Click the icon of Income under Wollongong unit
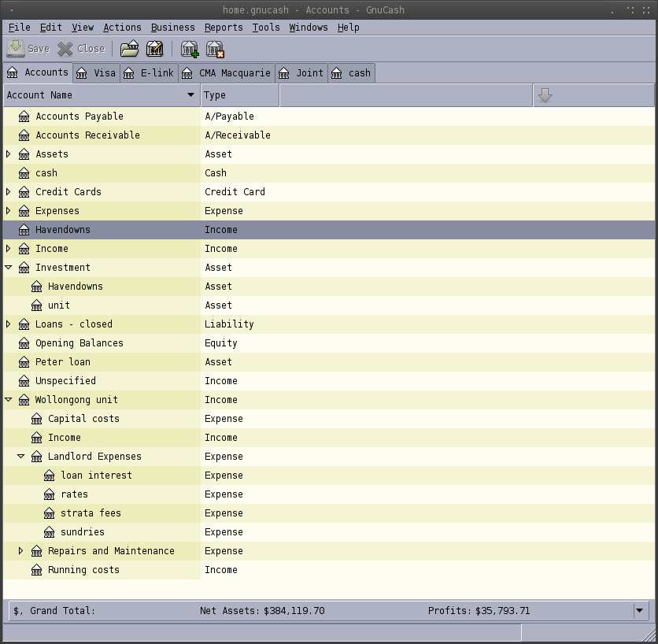This screenshot has width=658, height=644. tap(37, 438)
